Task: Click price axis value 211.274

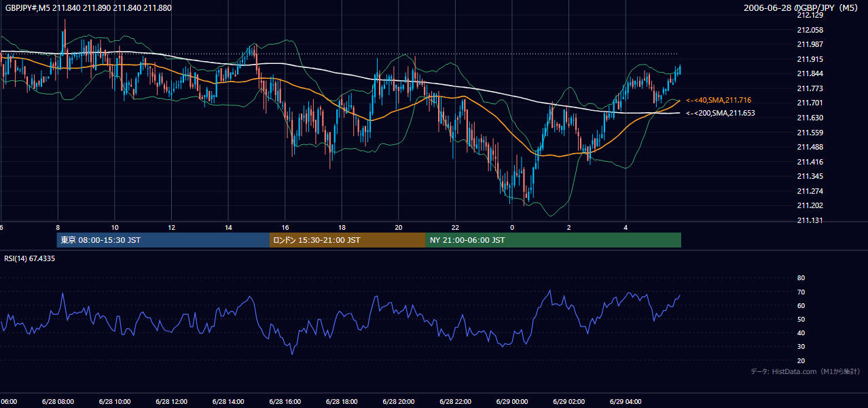Action: (810, 191)
